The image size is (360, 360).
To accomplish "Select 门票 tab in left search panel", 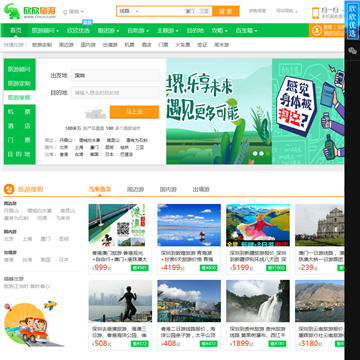I will click(x=20, y=140).
